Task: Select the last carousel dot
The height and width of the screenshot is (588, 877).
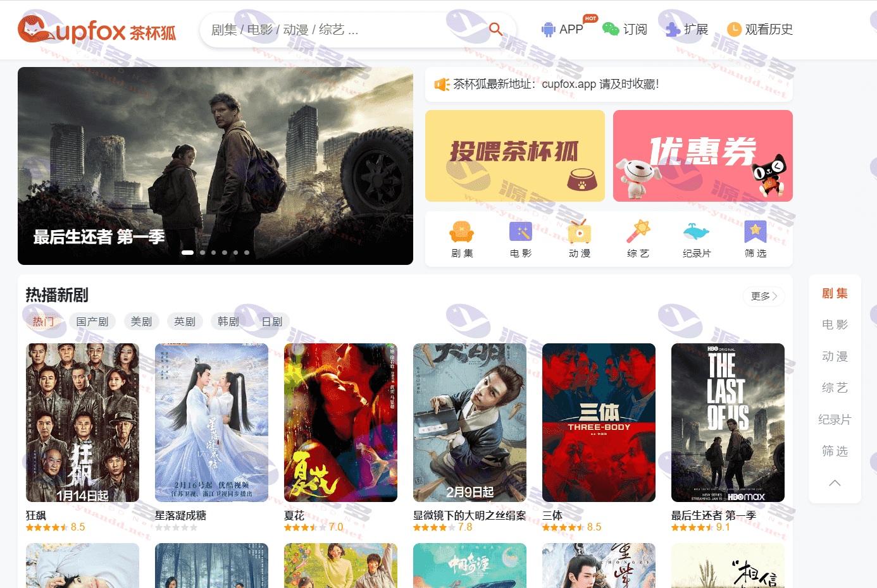Action: pyautogui.click(x=247, y=252)
